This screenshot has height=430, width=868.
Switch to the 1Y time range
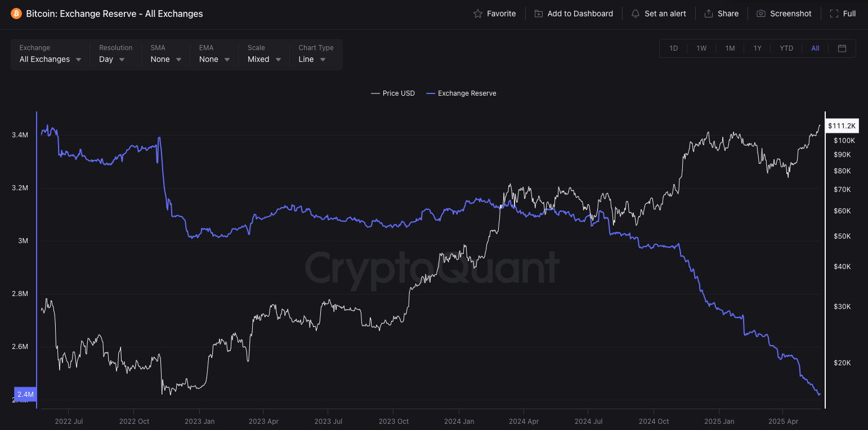click(x=758, y=48)
